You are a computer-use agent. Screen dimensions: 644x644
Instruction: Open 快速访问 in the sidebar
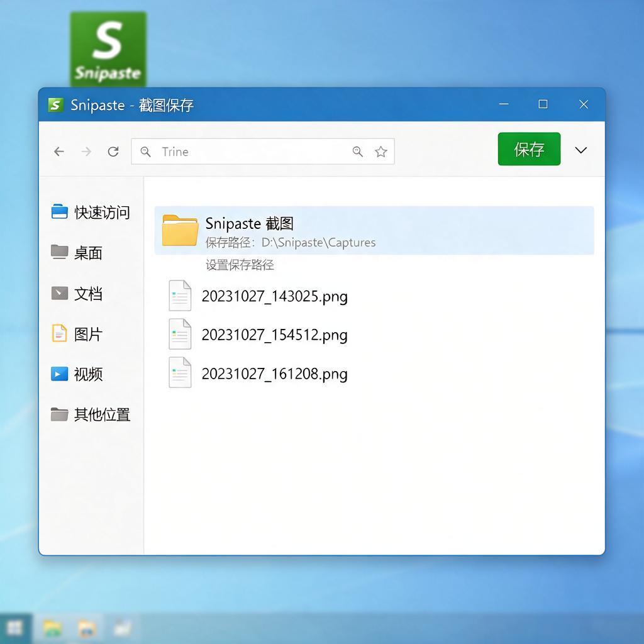point(91,213)
